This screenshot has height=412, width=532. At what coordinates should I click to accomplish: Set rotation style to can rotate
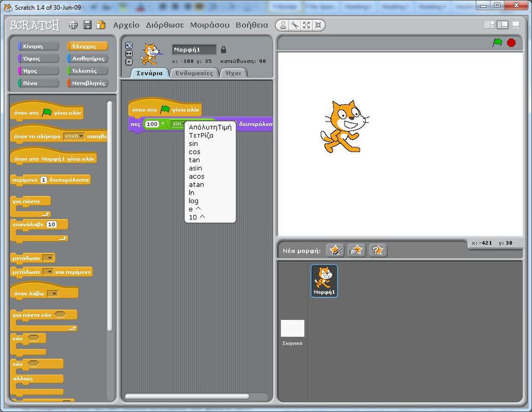[129, 46]
